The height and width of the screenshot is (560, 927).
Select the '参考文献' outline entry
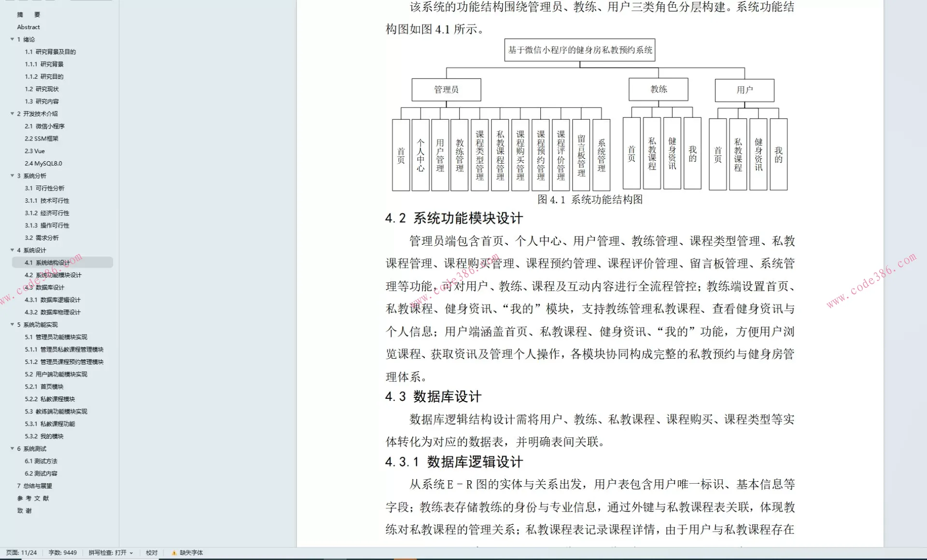coord(33,498)
